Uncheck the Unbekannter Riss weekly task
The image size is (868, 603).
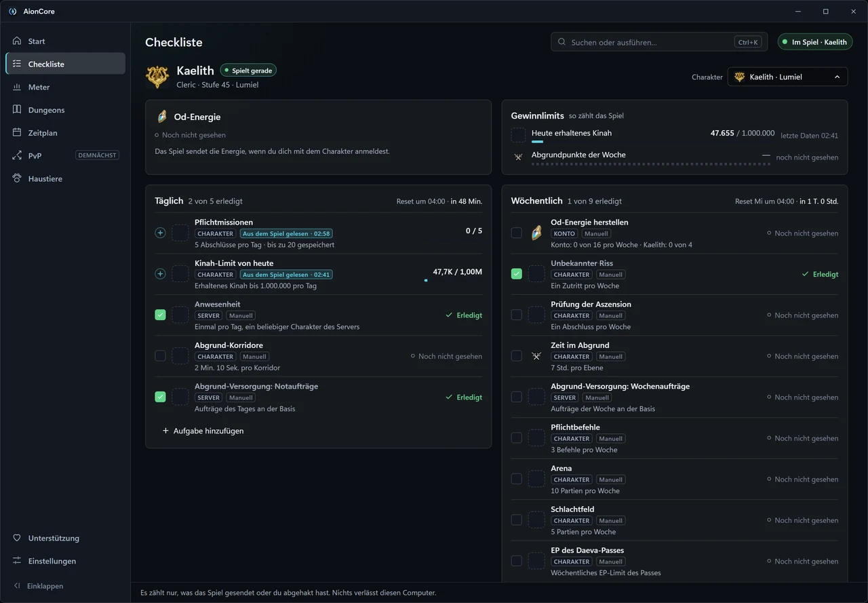[x=516, y=274]
